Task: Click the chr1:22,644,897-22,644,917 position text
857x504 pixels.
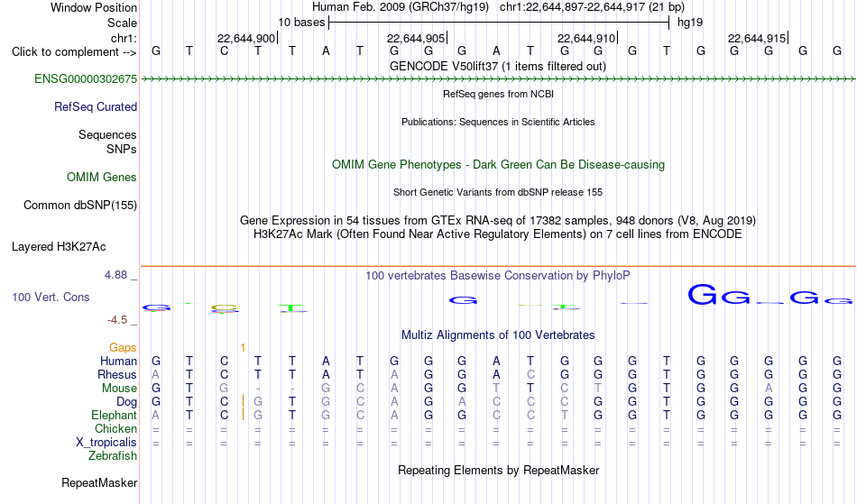Action: coord(592,7)
